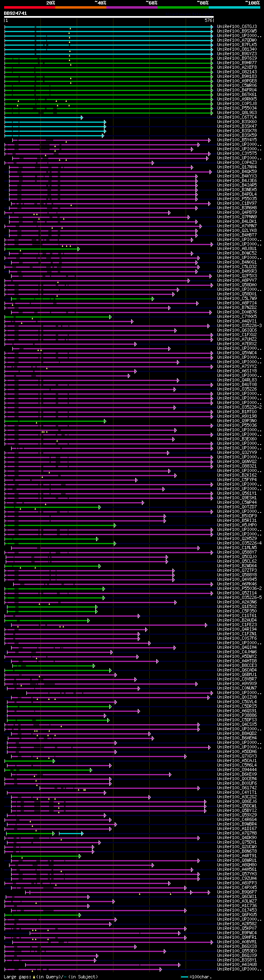Select hit UniRef100_O35226-2
The height and width of the screenshot is (980, 264).
(239, 407)
